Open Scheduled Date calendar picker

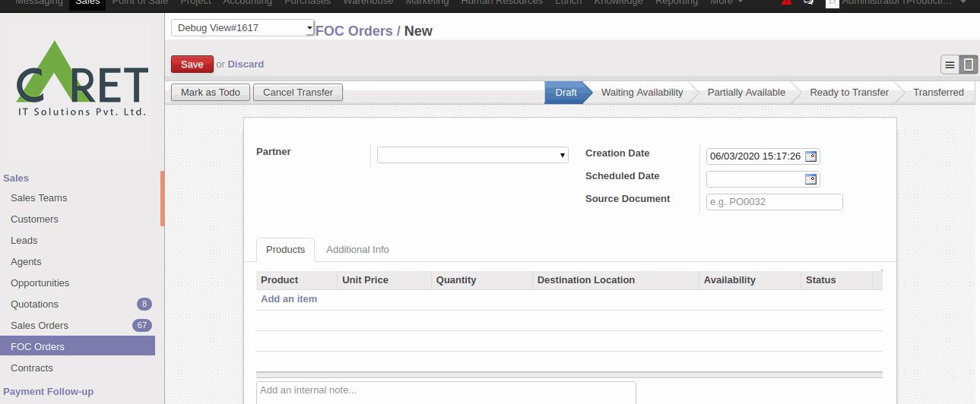pos(810,179)
